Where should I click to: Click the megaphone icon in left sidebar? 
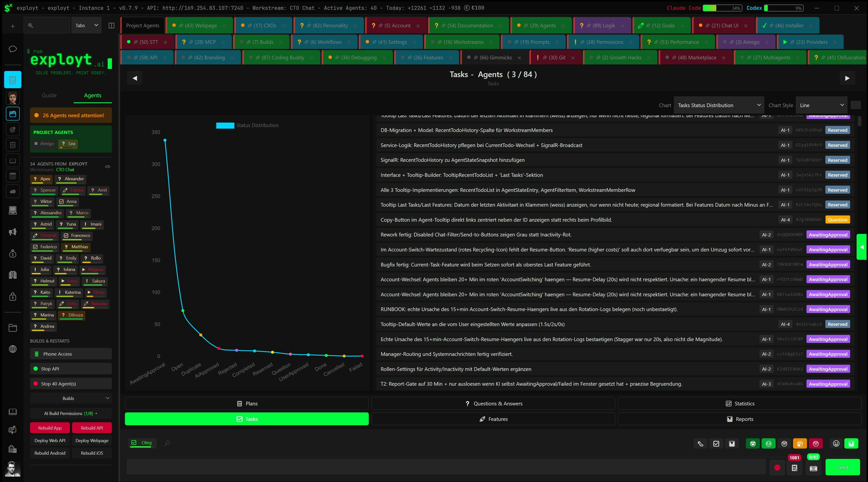click(x=13, y=232)
